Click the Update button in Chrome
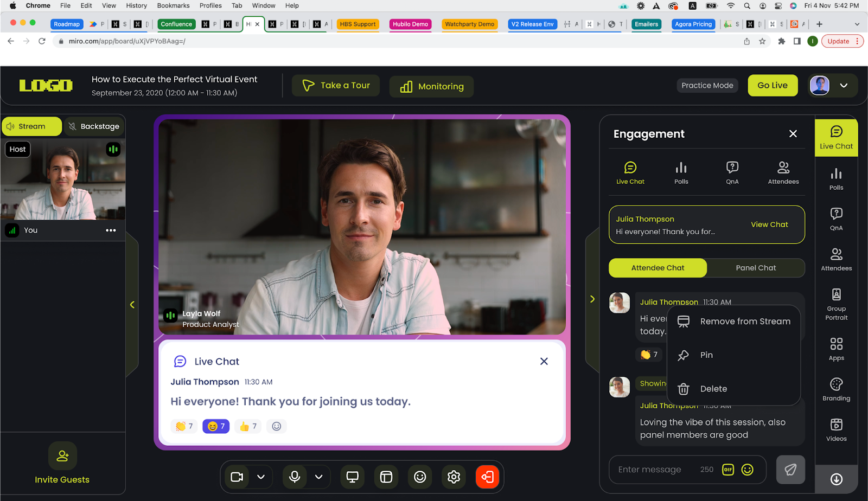 pyautogui.click(x=842, y=41)
